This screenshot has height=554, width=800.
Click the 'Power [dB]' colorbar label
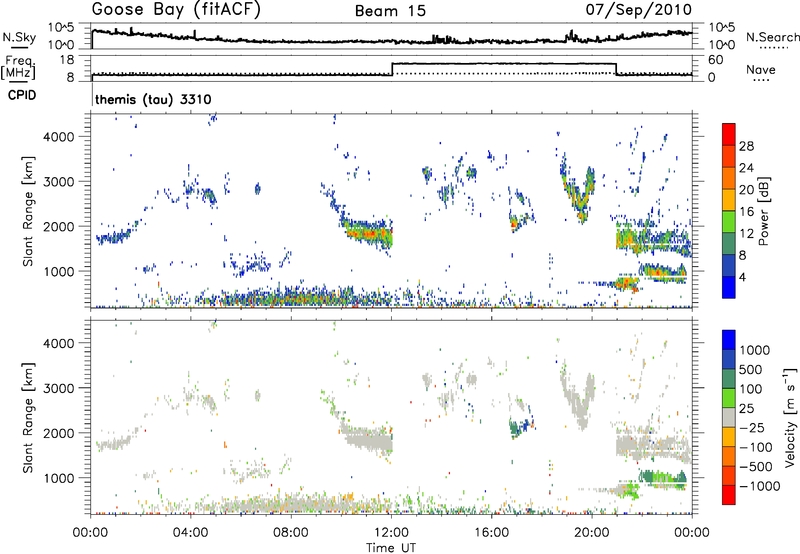pos(763,211)
